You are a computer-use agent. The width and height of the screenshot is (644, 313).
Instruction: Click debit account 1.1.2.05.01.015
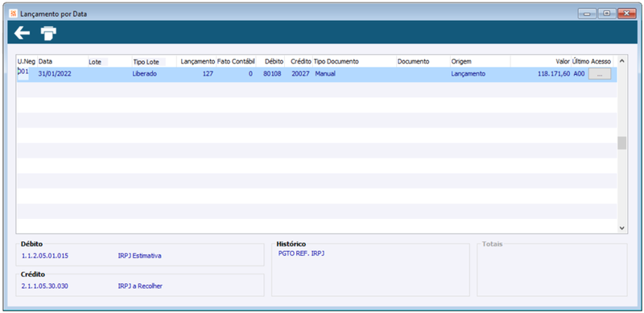click(x=45, y=256)
